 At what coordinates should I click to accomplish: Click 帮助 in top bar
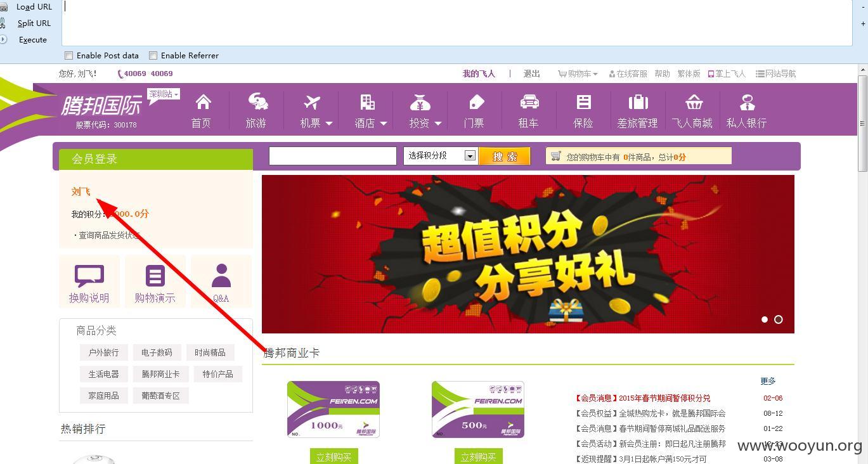tap(662, 74)
